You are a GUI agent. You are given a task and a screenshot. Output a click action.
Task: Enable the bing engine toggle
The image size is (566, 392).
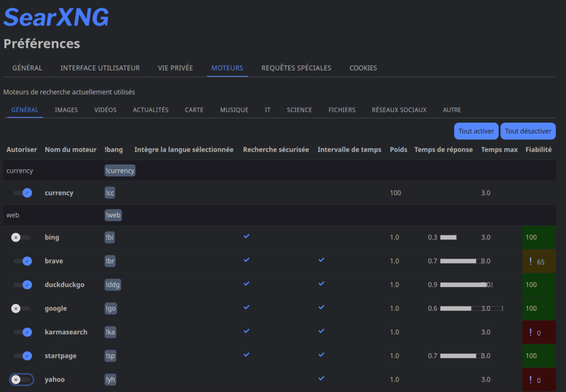pos(21,237)
